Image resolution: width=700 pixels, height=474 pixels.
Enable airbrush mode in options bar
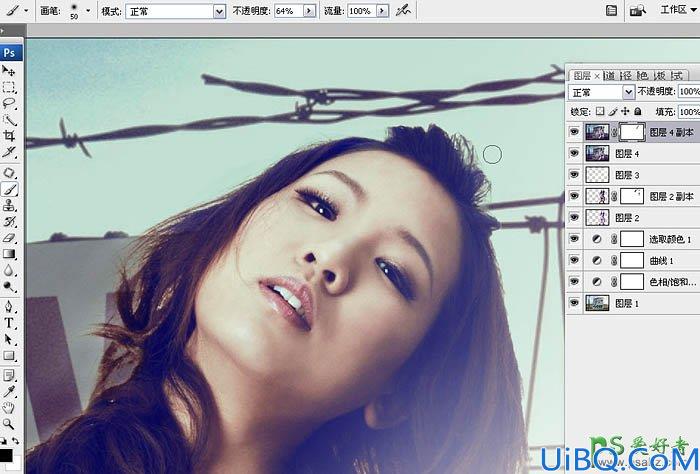coord(403,10)
